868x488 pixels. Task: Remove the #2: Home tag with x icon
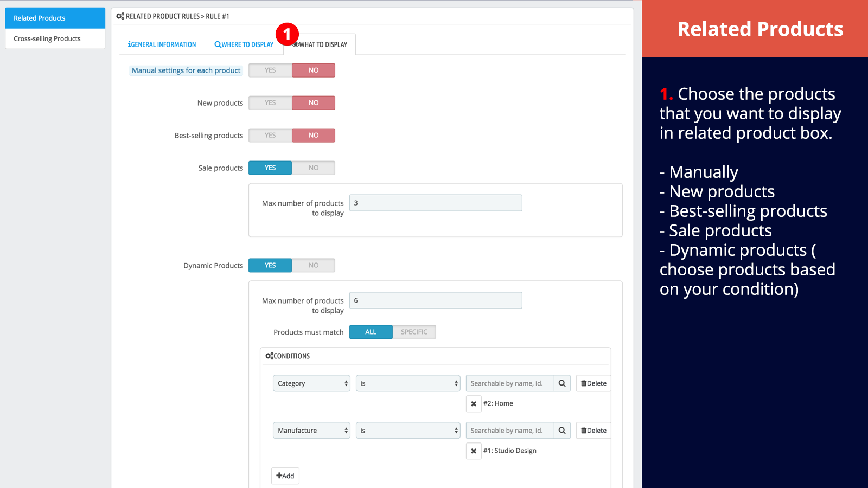point(474,404)
